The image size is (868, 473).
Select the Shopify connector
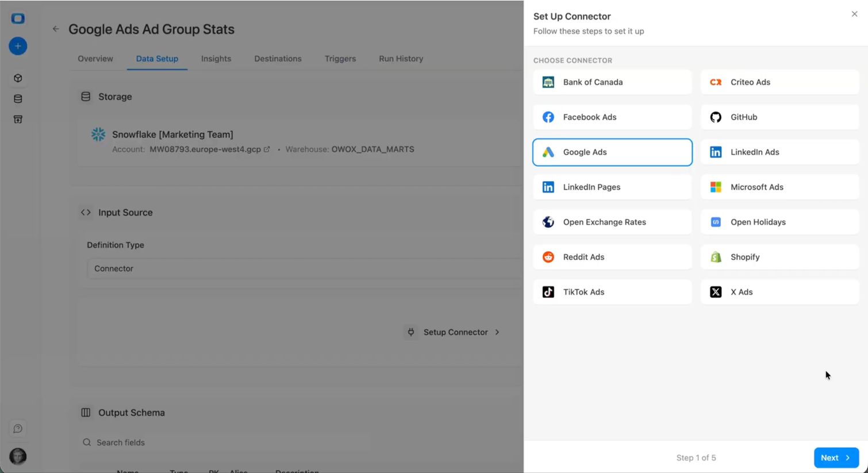[x=779, y=257]
